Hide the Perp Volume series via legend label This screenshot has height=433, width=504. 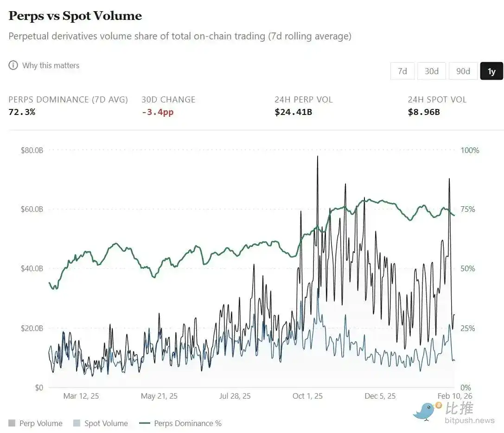pyautogui.click(x=41, y=423)
